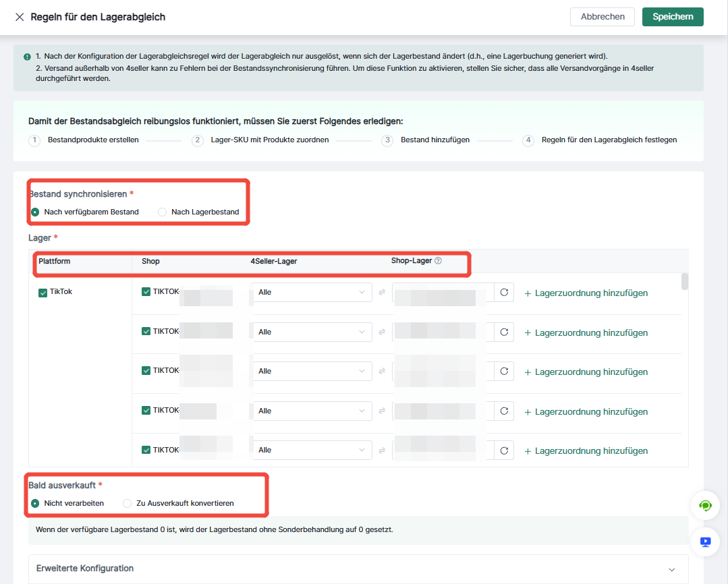Open the blue video tutorial icon
Viewport: 728px width, 584px height.
(705, 542)
